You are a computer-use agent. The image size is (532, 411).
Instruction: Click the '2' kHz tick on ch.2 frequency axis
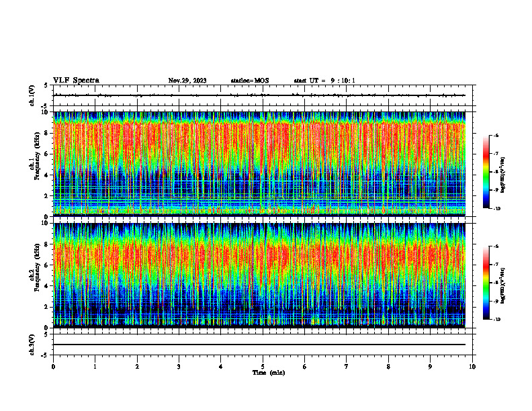click(x=46, y=307)
